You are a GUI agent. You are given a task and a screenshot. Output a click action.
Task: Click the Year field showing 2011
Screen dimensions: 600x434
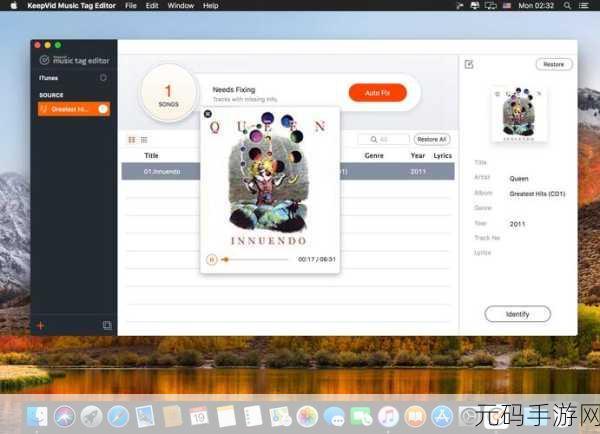pos(517,224)
